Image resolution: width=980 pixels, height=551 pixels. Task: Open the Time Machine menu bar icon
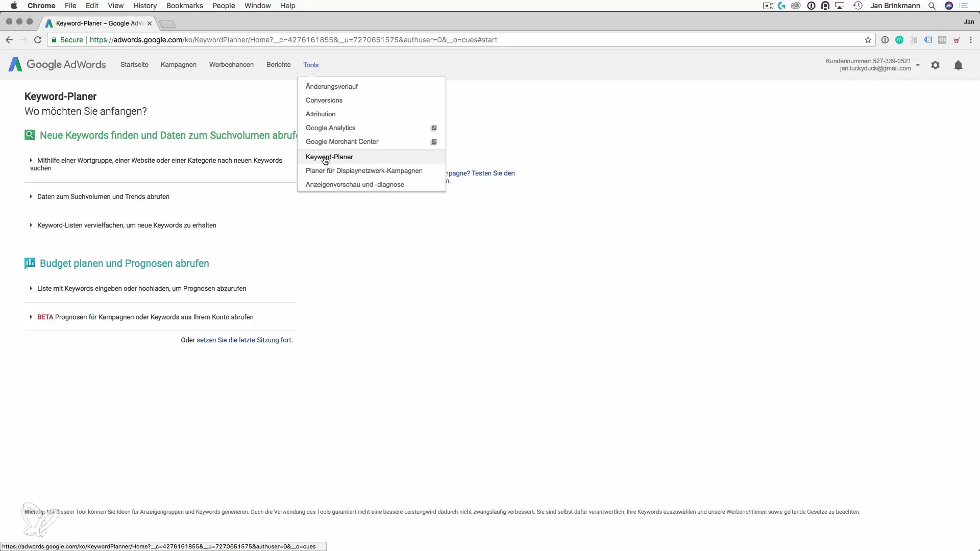[857, 6]
